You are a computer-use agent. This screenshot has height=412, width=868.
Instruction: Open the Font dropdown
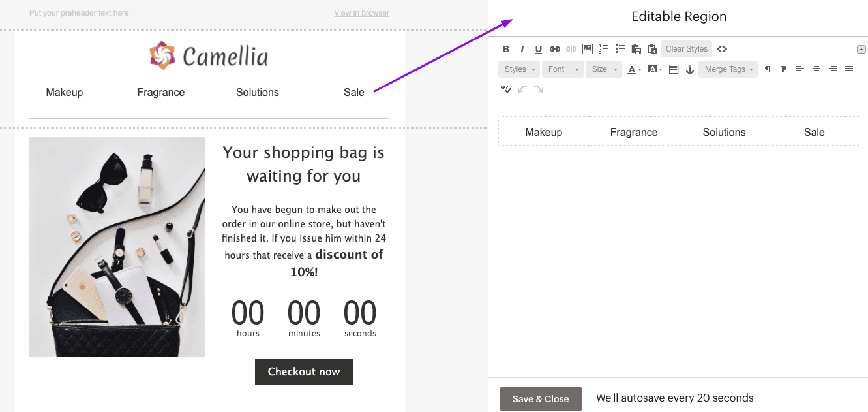(x=562, y=69)
